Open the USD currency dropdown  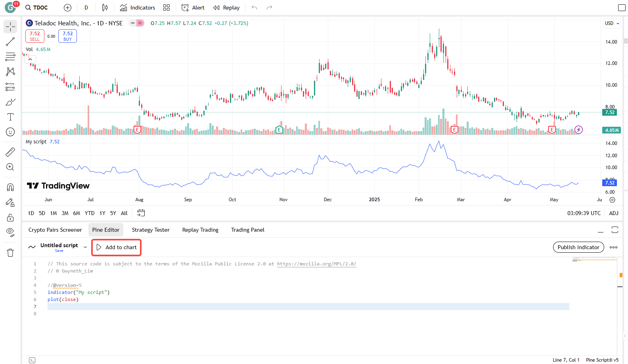click(612, 23)
